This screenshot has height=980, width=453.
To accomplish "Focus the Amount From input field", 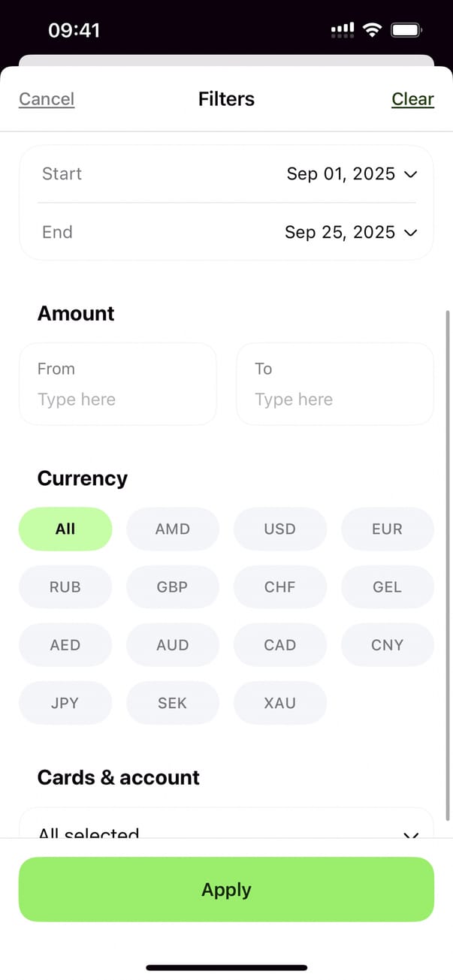I will click(x=117, y=399).
